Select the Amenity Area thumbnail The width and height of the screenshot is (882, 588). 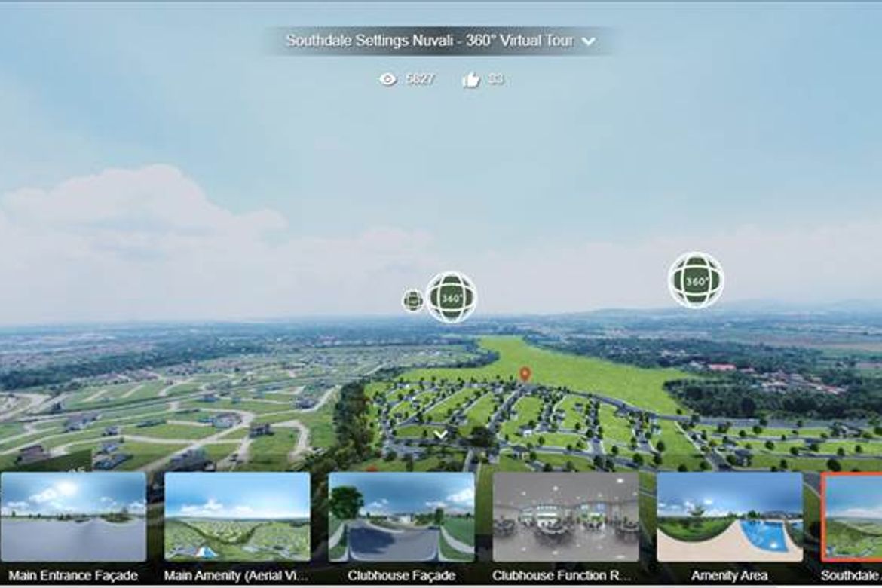click(x=730, y=516)
